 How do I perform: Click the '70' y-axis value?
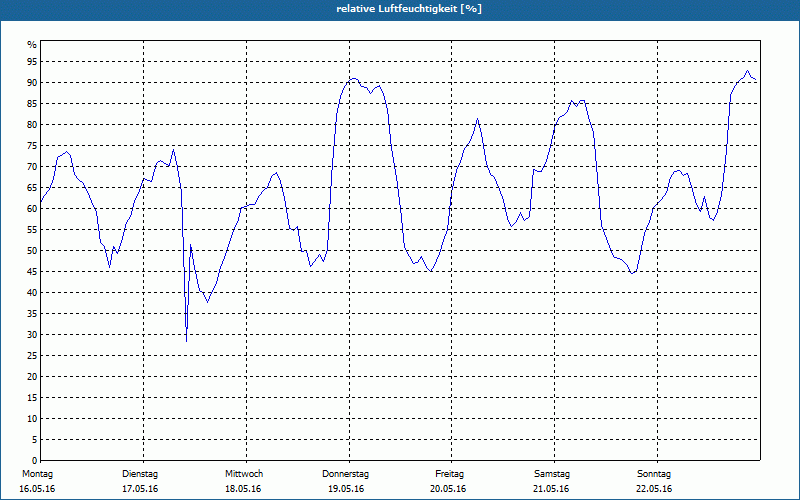(32, 166)
